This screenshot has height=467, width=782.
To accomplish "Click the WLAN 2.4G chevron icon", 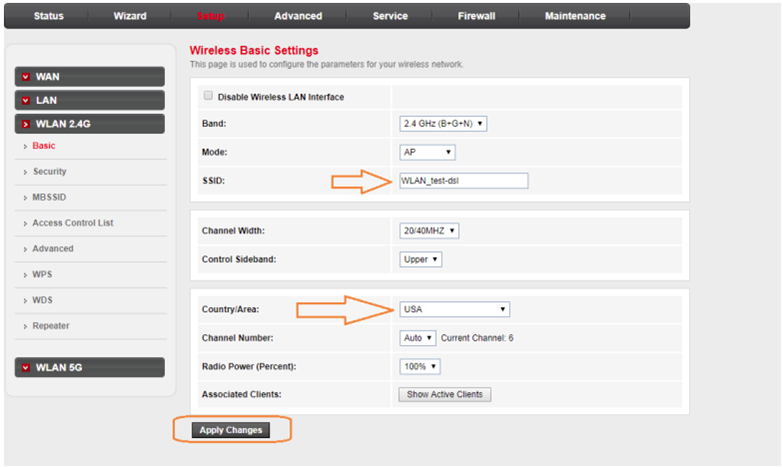I will (x=25, y=125).
